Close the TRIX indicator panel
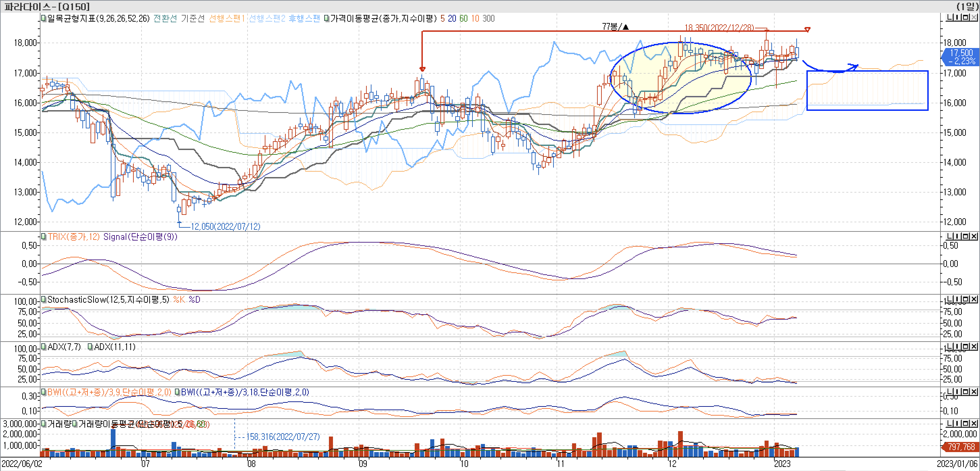Screen dimensions: 980x471 (974, 237)
